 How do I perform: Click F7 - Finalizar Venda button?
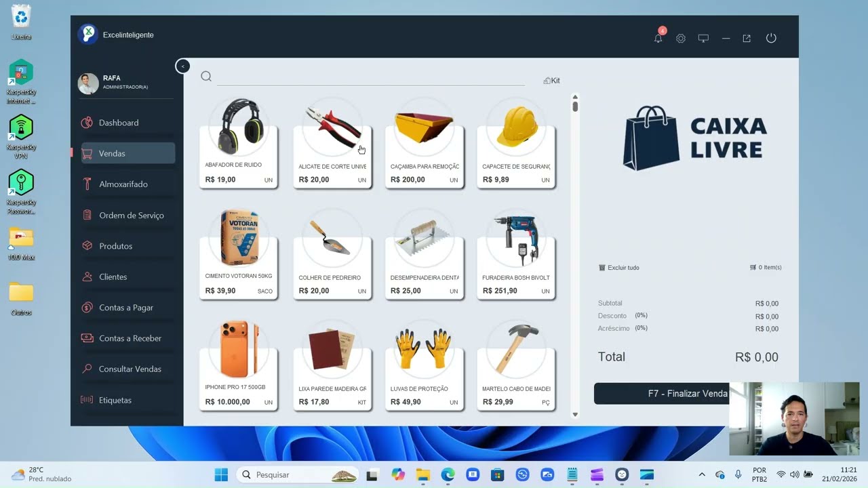tap(688, 394)
